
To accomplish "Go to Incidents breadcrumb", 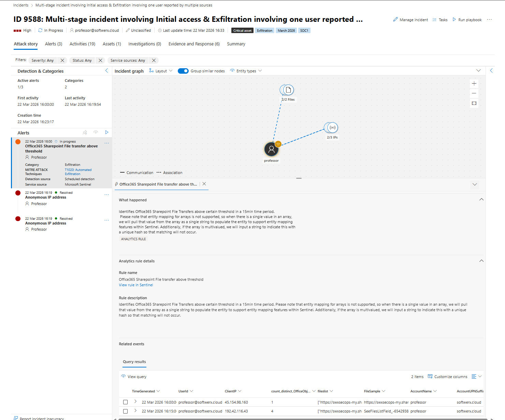I will coord(21,5).
